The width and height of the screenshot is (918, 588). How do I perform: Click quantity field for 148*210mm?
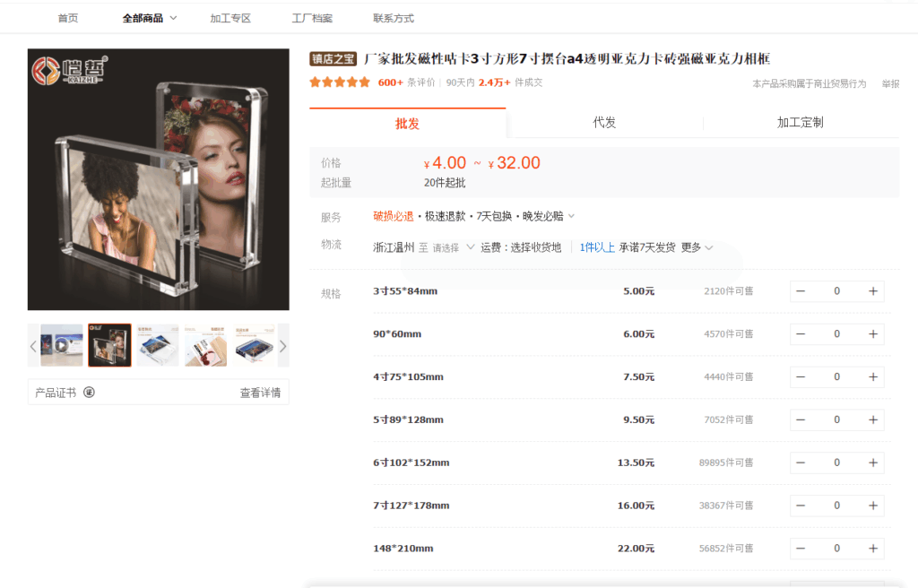coord(836,549)
